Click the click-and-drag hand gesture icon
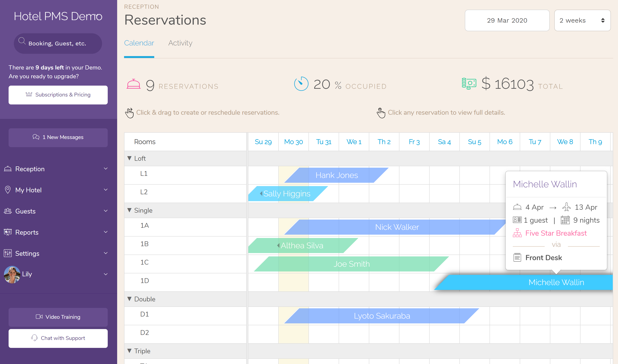Screen dimensions: 618x364 point(129,113)
